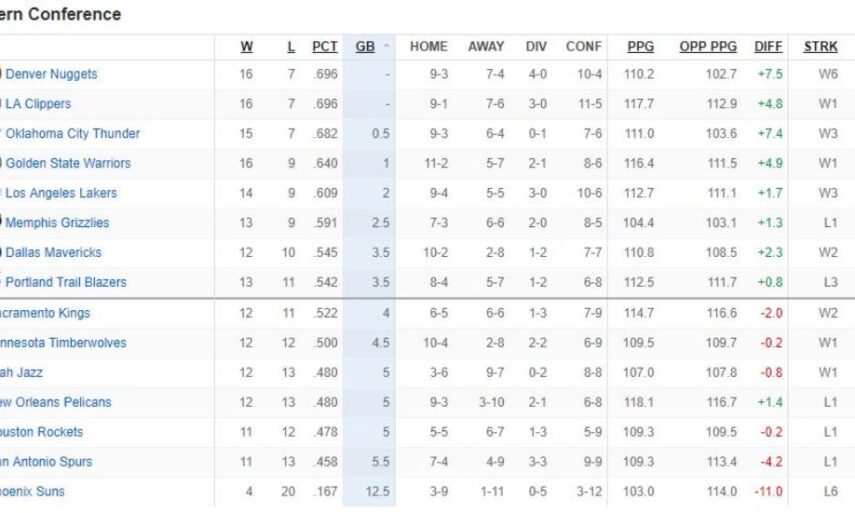This screenshot has width=855, height=513.
Task: Open the Denver Nuggets team link
Action: point(52,74)
